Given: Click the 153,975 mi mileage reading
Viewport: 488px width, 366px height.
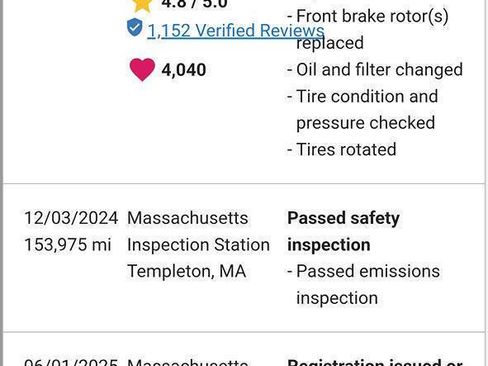Looking at the screenshot, I should point(67,245).
